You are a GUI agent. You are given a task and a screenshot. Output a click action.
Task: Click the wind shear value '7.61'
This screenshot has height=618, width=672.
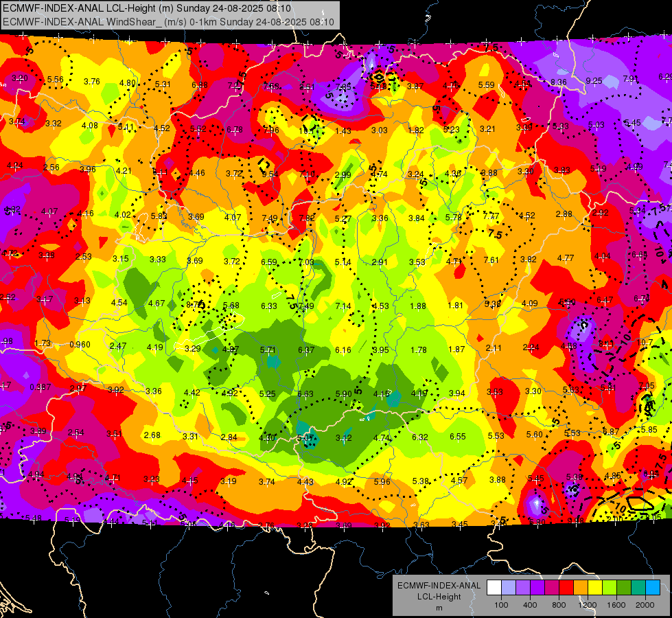tap(491, 260)
